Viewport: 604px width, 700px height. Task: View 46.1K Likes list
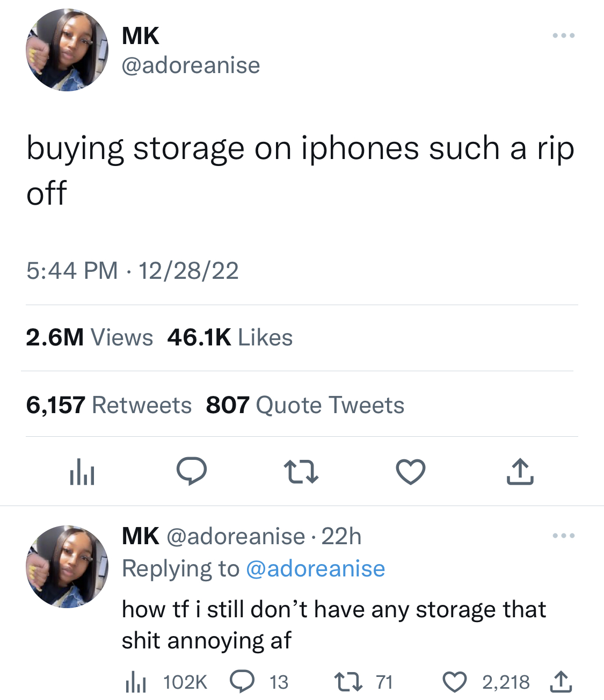(230, 337)
